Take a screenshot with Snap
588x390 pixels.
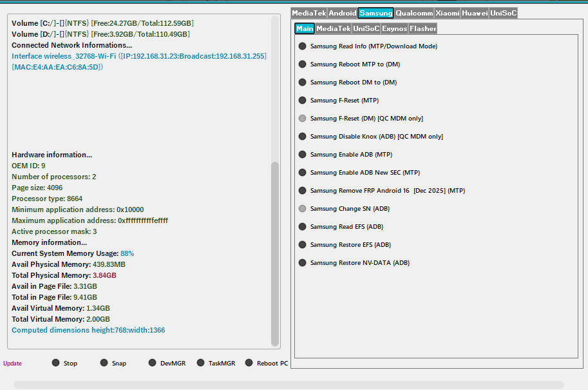tap(104, 363)
